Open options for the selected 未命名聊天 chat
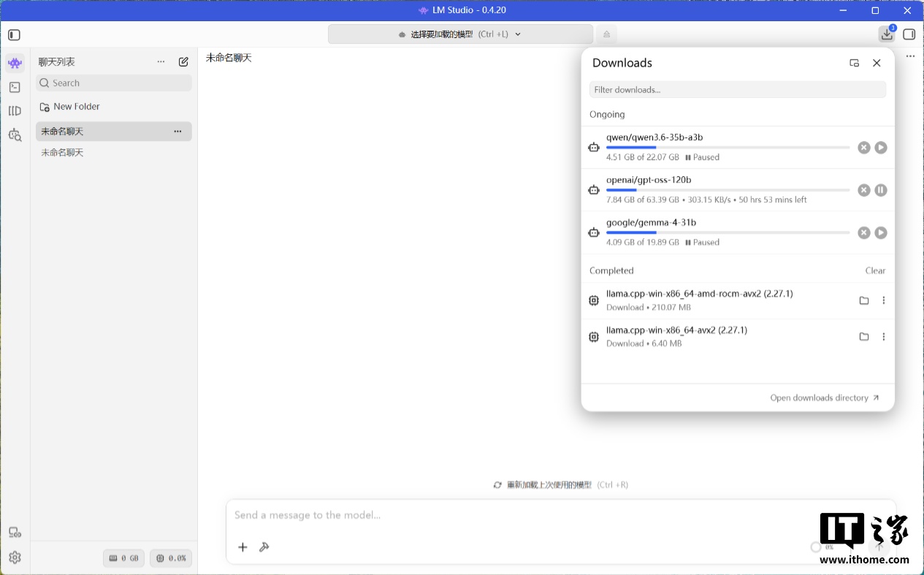This screenshot has height=575, width=924. point(177,132)
